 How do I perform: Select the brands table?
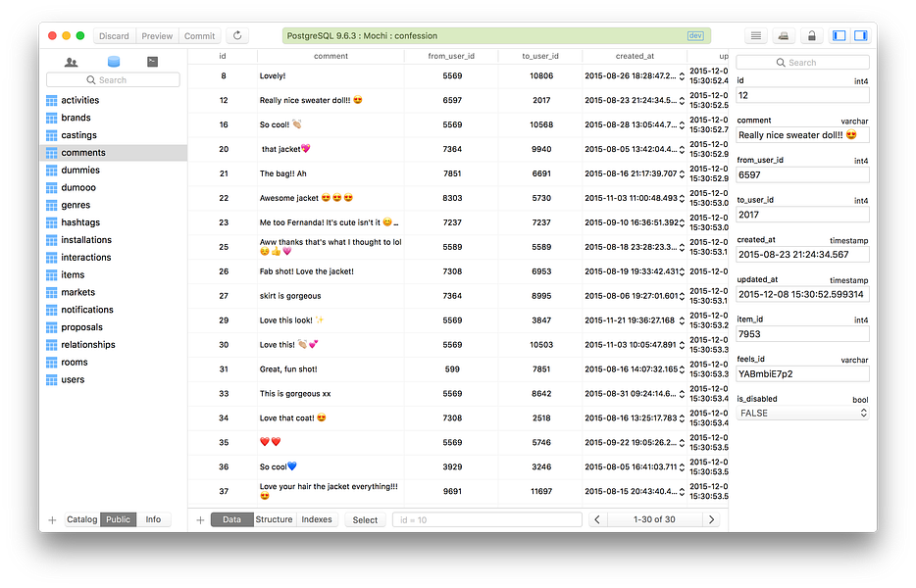(114, 118)
